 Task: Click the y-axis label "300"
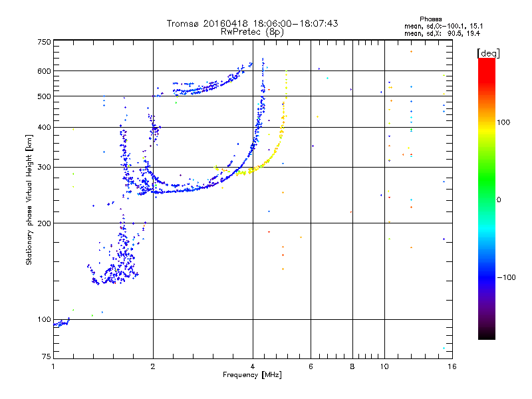(44, 168)
